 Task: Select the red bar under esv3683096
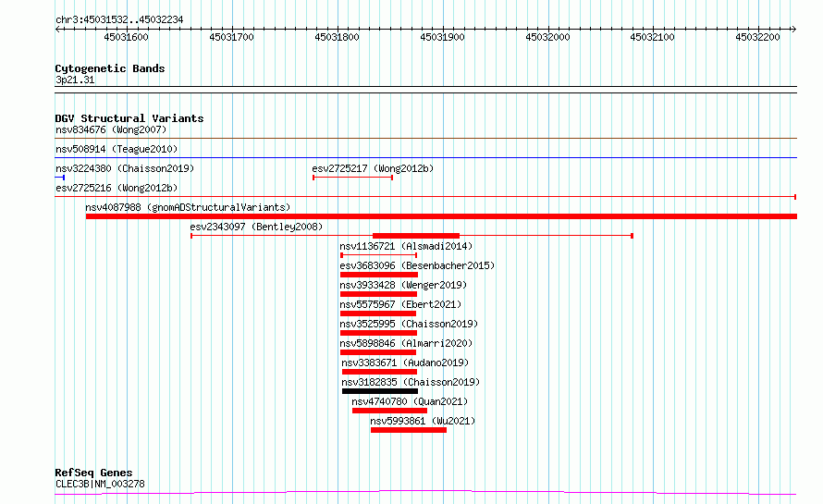point(379,275)
